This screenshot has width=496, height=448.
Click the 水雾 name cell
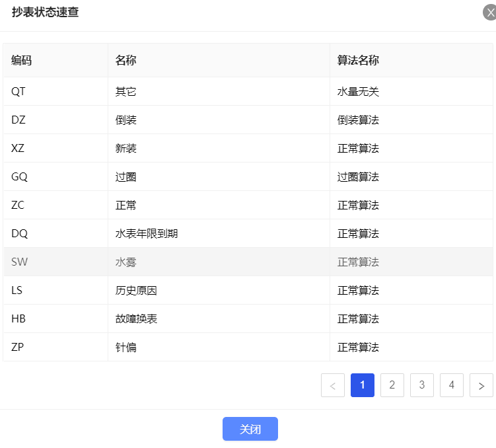click(219, 262)
